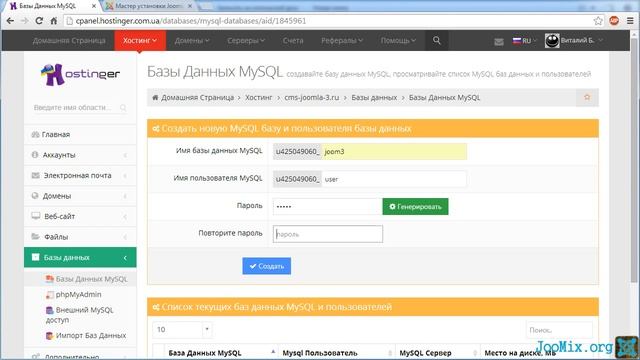
Task: Open messages envelope icon in top bar
Action: click(498, 41)
